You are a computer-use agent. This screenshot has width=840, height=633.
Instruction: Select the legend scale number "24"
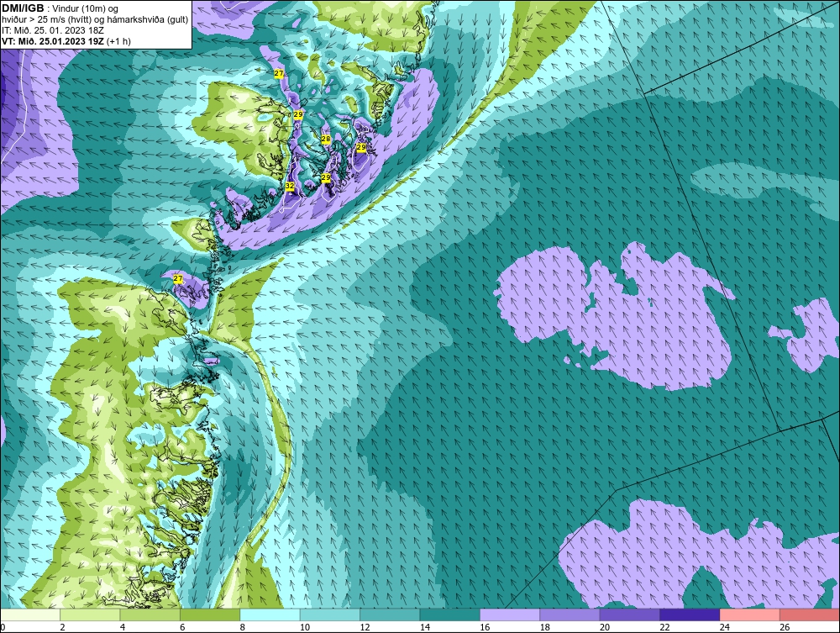click(725, 627)
